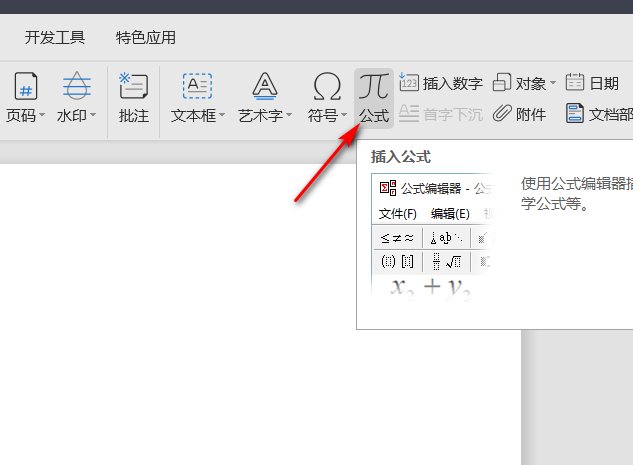Click the 公式 pi formula icon
This screenshot has height=465, width=633.
374,86
